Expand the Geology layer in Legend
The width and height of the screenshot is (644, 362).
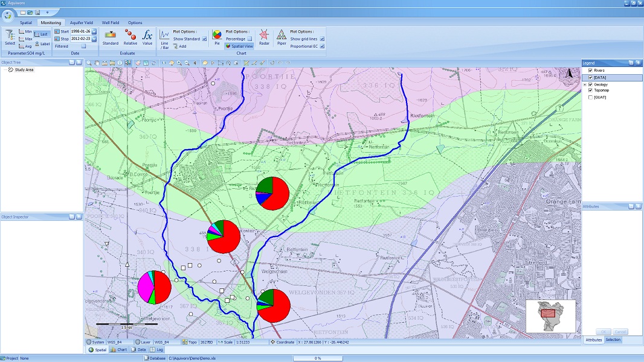(584, 84)
